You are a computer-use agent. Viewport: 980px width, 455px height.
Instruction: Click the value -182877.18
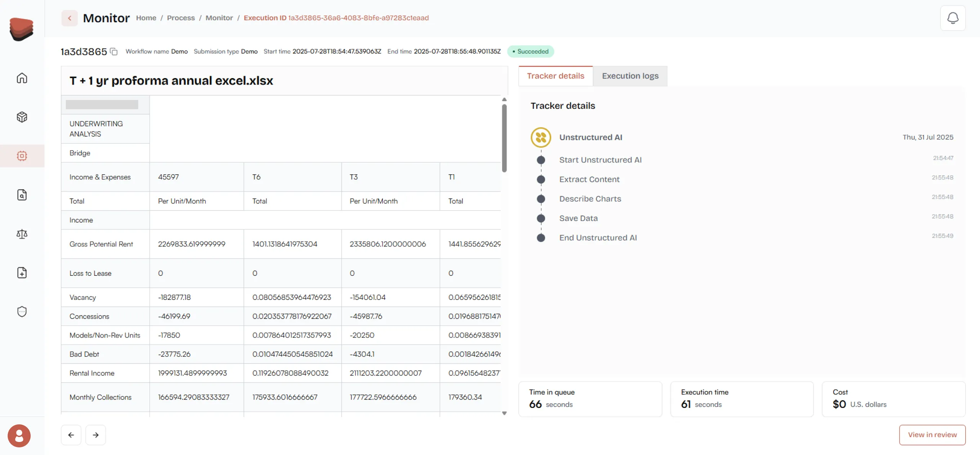(x=174, y=297)
